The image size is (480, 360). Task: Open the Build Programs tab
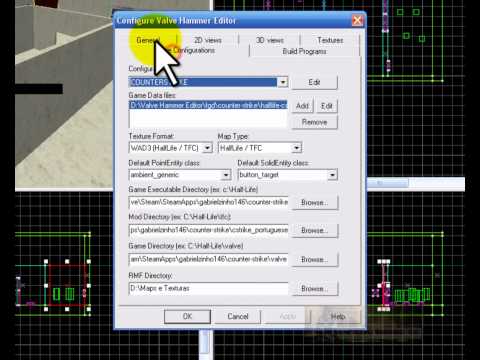coord(304,51)
